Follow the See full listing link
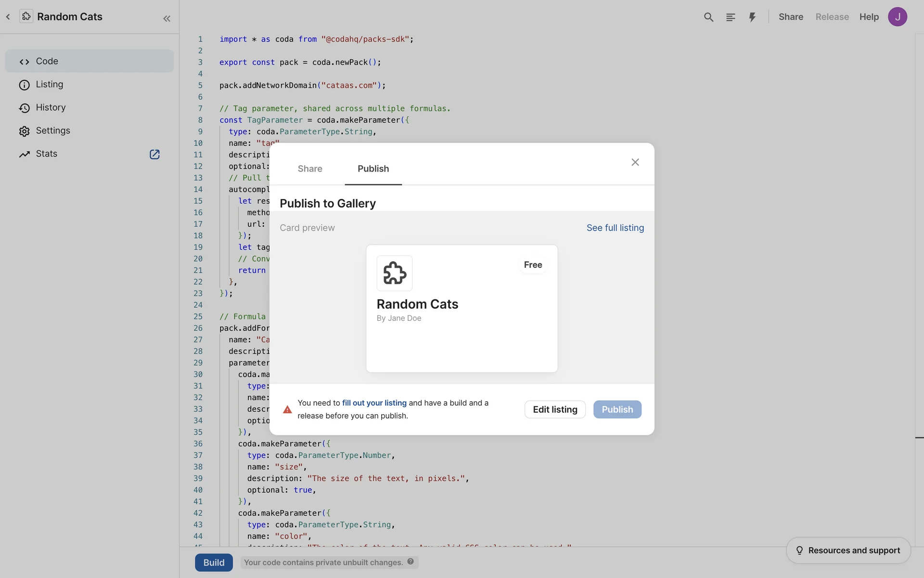This screenshot has height=578, width=924. (x=615, y=228)
